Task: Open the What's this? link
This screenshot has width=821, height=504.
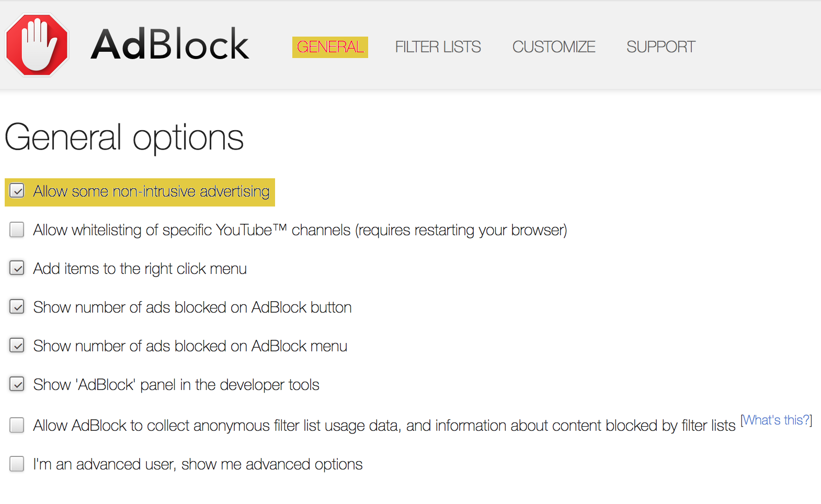Action: coord(777,420)
